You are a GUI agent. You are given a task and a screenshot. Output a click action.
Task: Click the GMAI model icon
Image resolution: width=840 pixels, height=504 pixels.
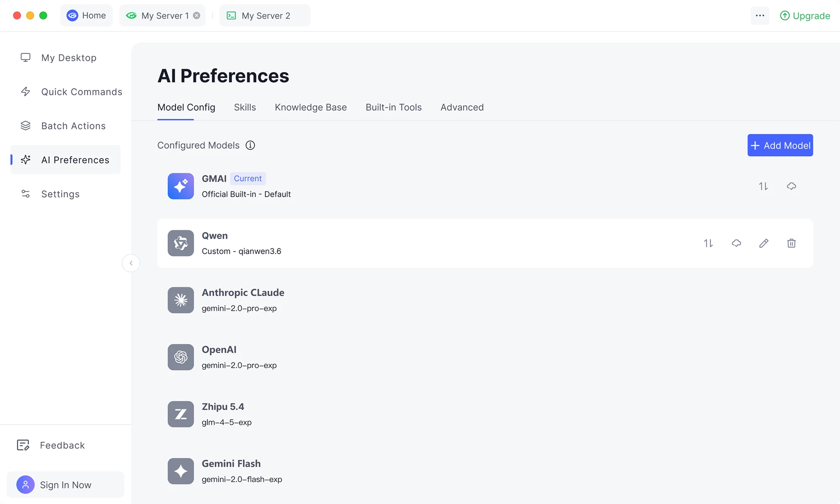[181, 186]
